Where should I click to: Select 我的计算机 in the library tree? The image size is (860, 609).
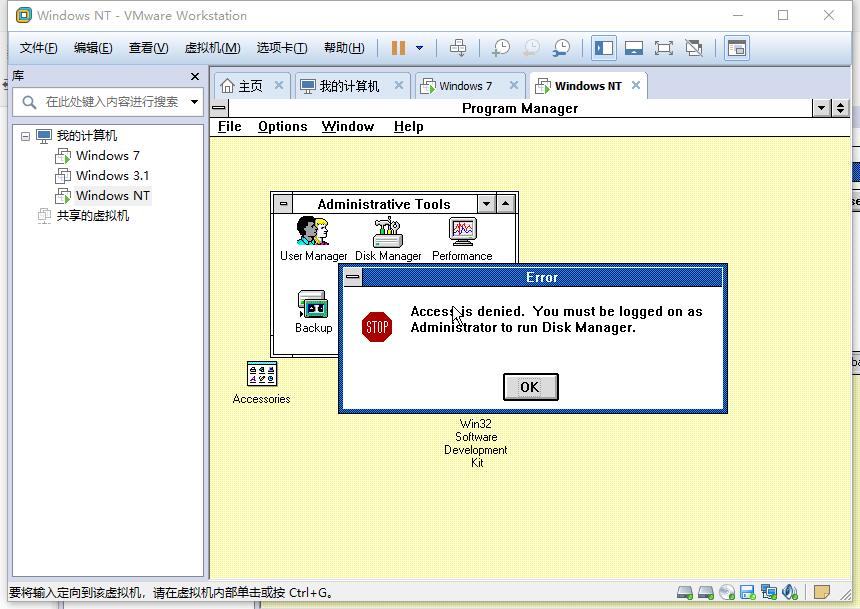pos(87,136)
